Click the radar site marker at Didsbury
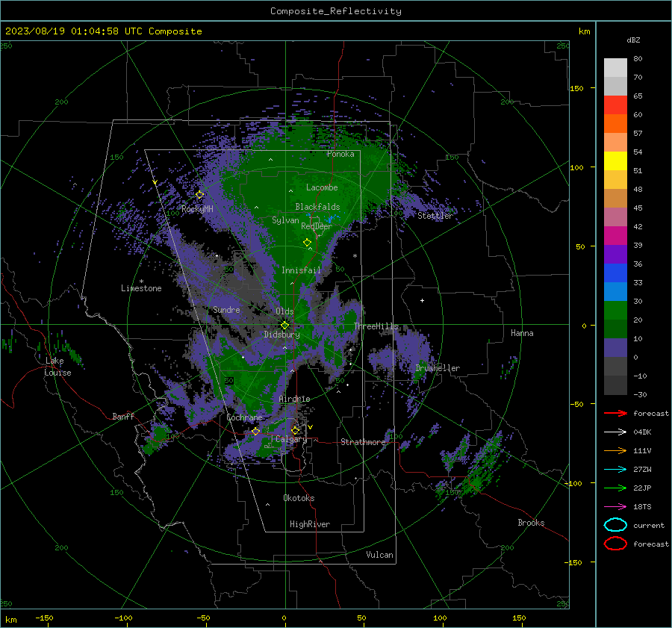The width and height of the screenshot is (672, 628). pos(284,326)
